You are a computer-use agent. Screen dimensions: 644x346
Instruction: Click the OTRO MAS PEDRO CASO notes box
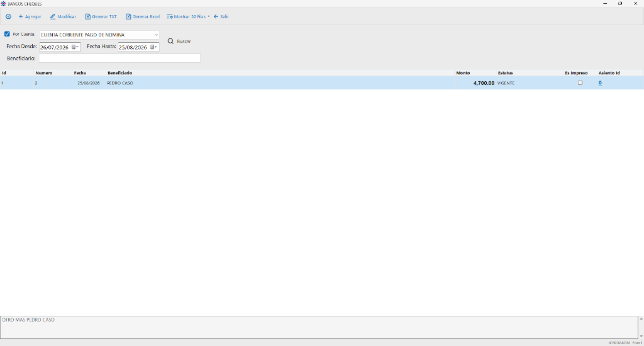pos(319,327)
